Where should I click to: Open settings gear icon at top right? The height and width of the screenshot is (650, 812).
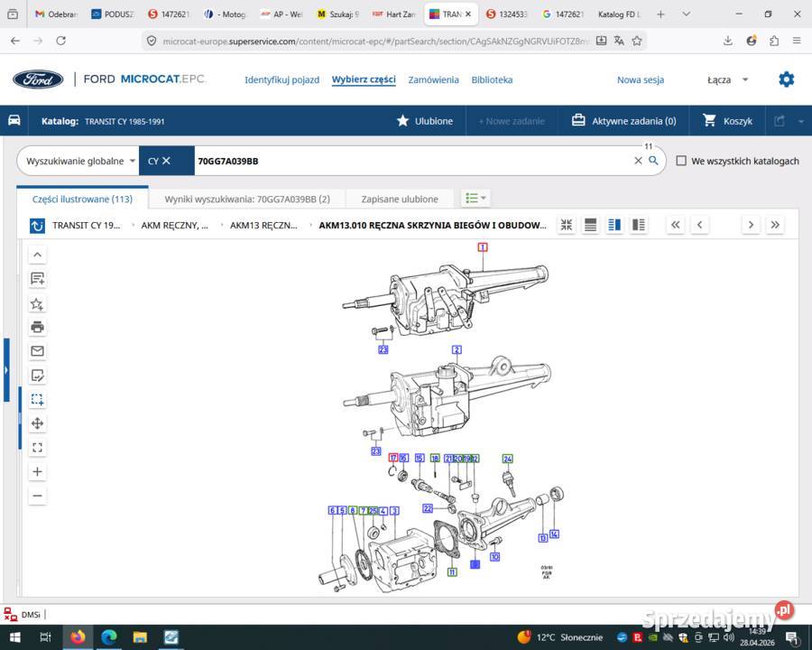(x=786, y=79)
